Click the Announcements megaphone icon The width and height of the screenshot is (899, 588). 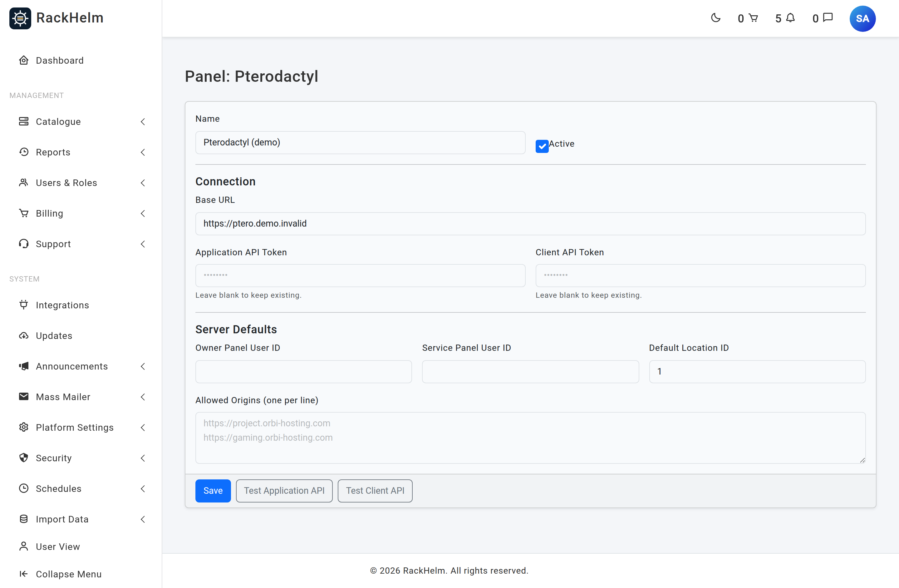[24, 366]
